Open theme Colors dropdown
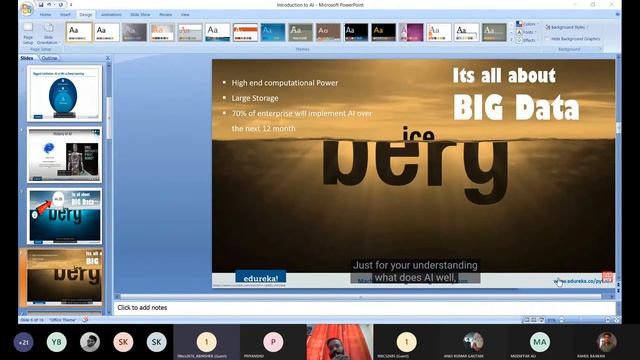This screenshot has width=640, height=360. [x=527, y=24]
